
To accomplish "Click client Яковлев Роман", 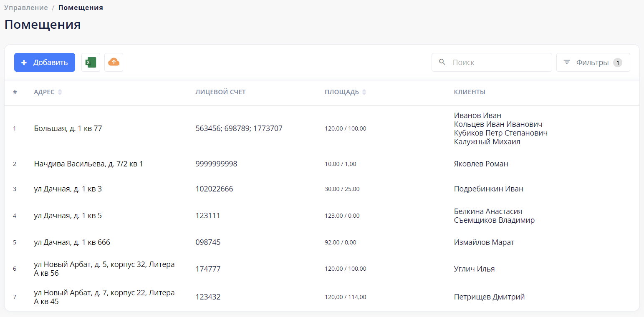I will tap(481, 164).
